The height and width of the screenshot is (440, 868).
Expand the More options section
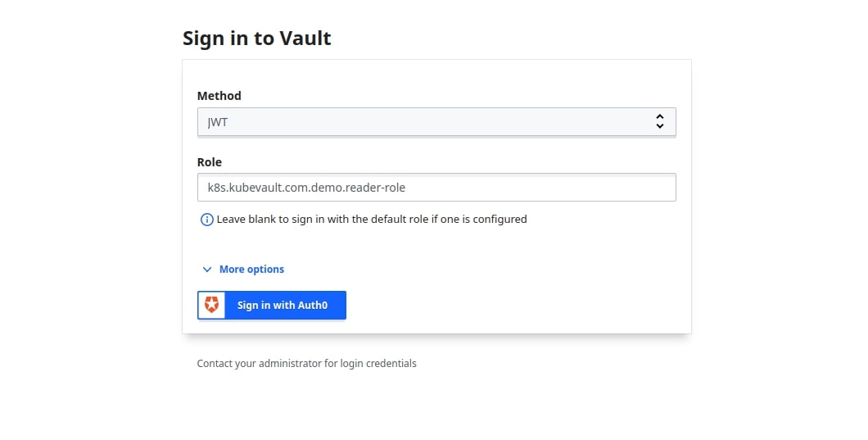251,270
